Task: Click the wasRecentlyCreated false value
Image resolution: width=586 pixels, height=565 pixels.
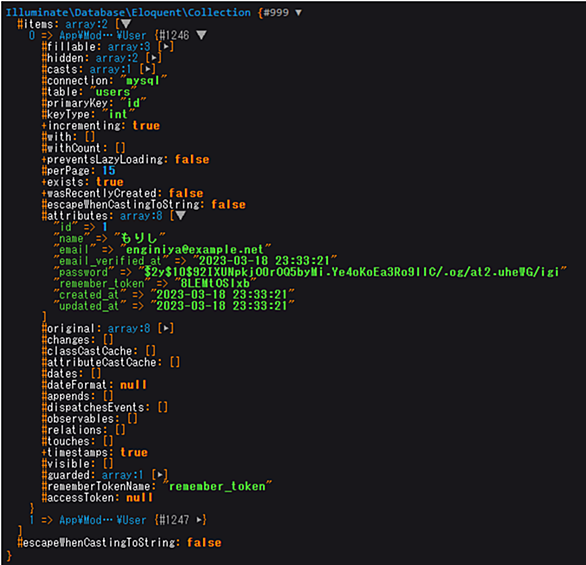Action: point(186,193)
